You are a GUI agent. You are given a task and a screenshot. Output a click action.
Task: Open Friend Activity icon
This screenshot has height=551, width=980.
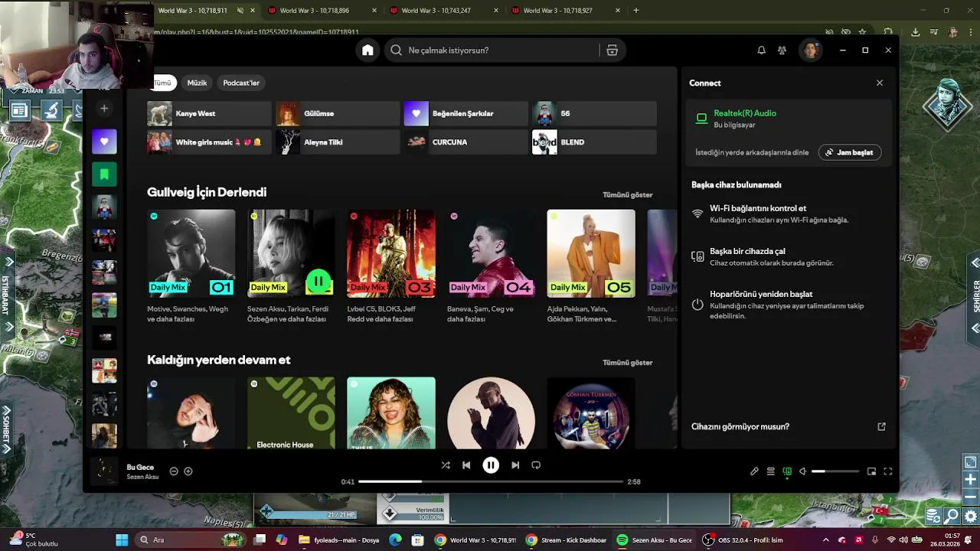coord(782,51)
